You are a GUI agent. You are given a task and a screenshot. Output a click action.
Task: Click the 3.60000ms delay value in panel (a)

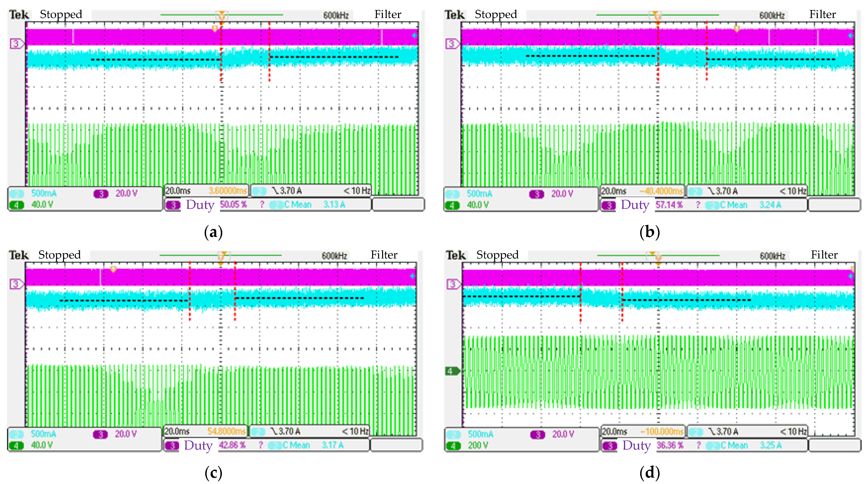coord(227,191)
